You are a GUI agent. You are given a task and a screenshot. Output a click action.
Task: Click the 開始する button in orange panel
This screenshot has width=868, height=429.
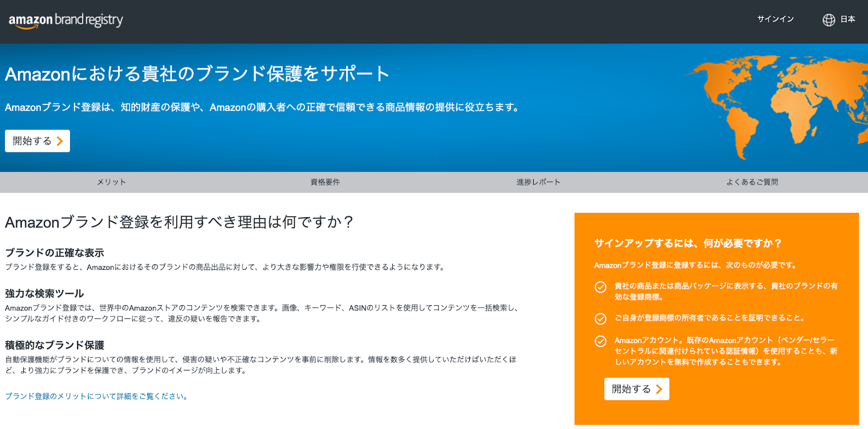[636, 389]
